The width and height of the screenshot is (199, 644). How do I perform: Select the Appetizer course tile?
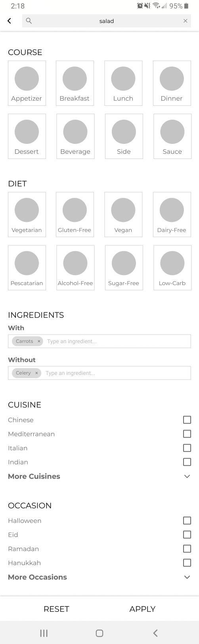27,83
